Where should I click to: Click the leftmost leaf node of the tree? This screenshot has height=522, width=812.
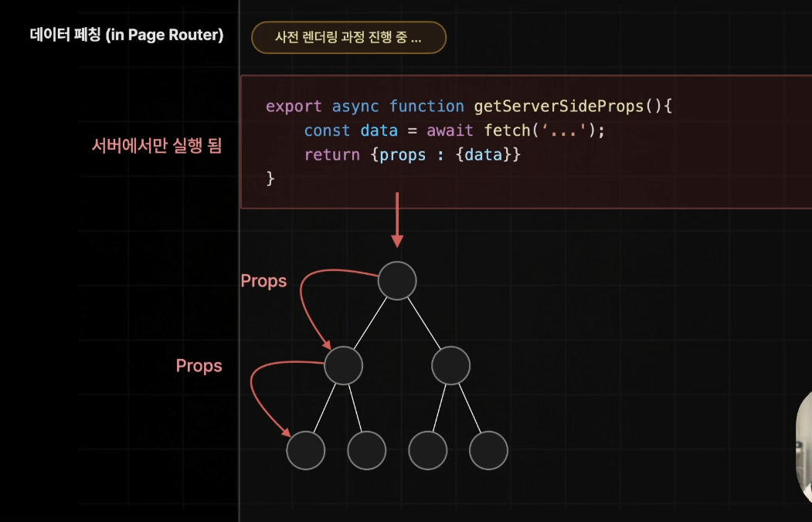click(x=305, y=451)
